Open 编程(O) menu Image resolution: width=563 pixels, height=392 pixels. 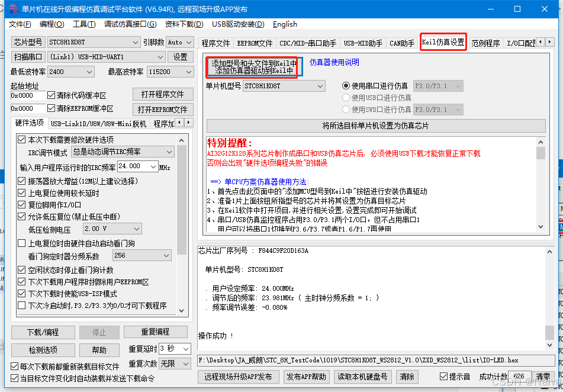coord(52,24)
